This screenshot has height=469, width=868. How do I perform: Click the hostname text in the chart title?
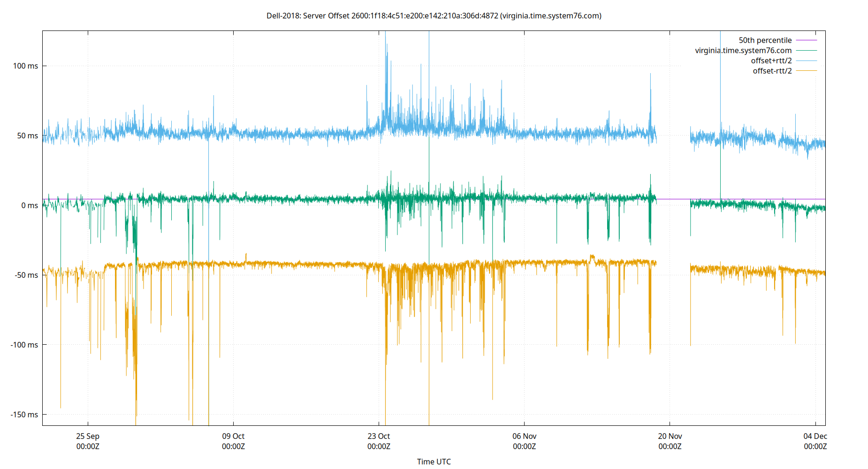(550, 16)
